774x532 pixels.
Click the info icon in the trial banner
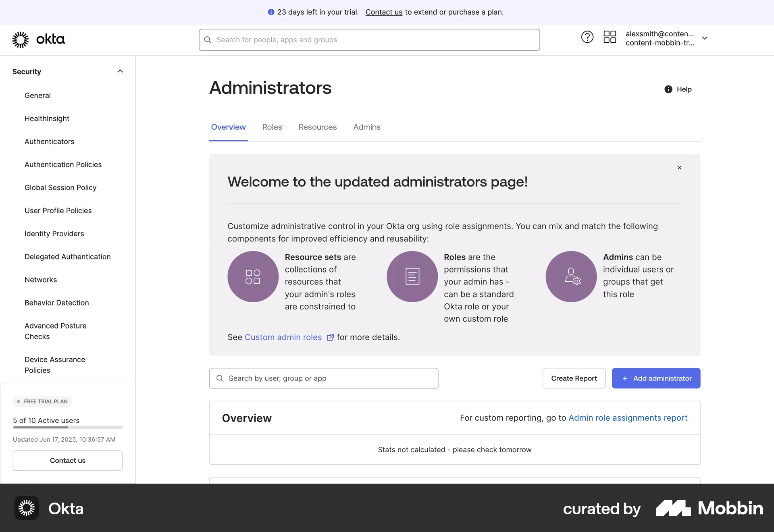(x=271, y=12)
